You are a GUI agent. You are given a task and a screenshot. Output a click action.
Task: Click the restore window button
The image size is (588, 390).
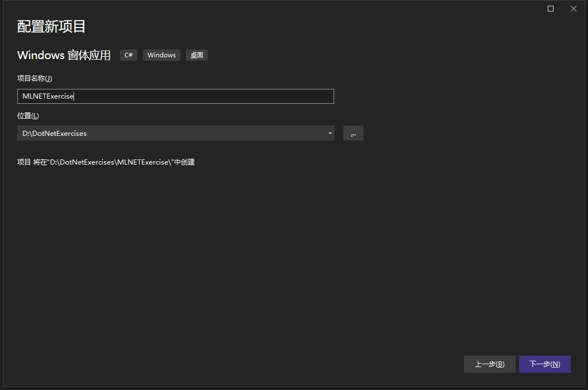tap(550, 9)
